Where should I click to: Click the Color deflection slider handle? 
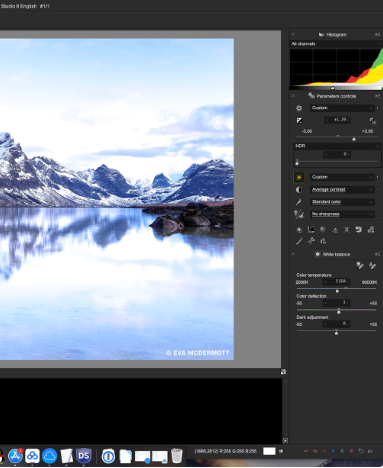click(339, 311)
